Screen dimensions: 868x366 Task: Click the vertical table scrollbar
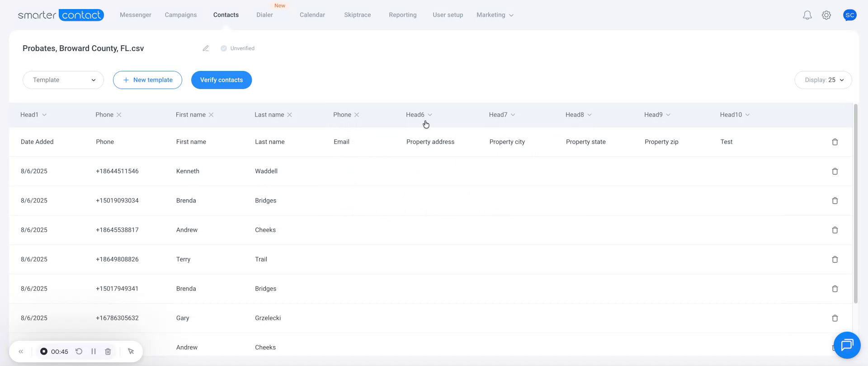point(855,203)
